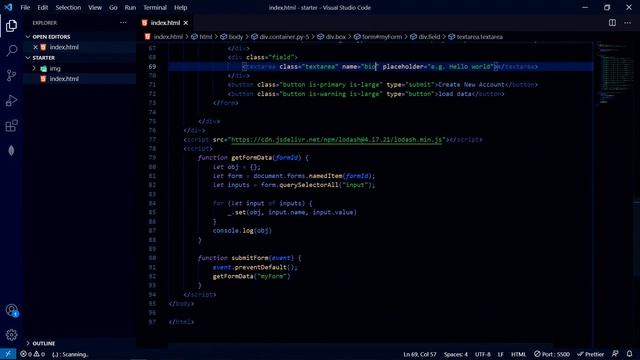Click on submitForm function name on line 90
This screenshot has width=640, height=360.
(249, 258)
